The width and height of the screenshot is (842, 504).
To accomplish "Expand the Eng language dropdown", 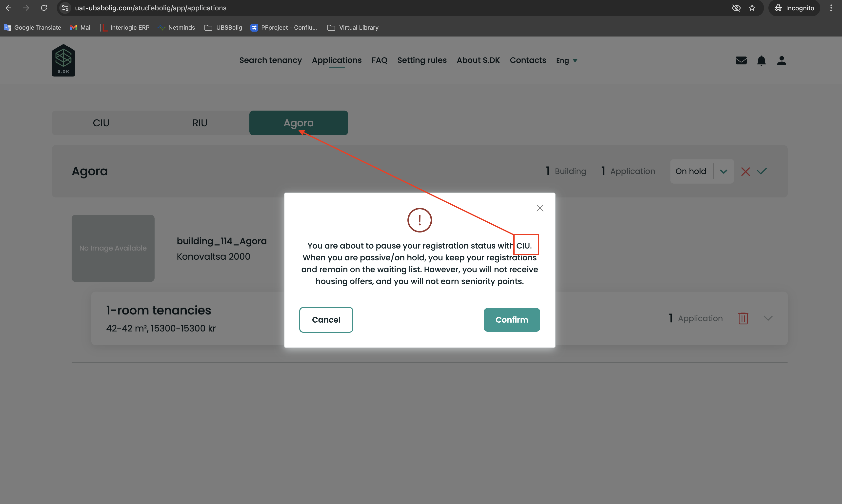I will click(x=566, y=60).
